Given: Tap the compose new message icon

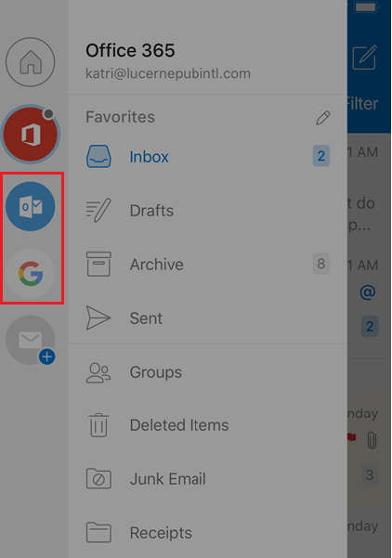Looking at the screenshot, I should click(364, 57).
